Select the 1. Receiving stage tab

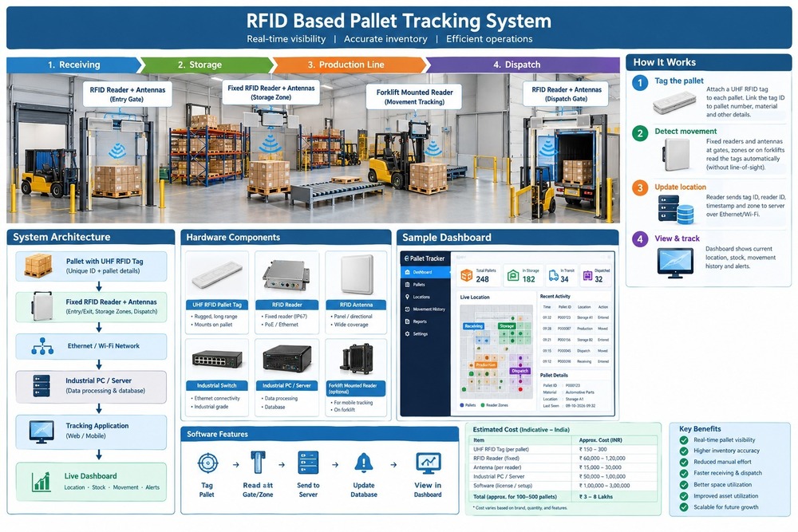tap(74, 65)
